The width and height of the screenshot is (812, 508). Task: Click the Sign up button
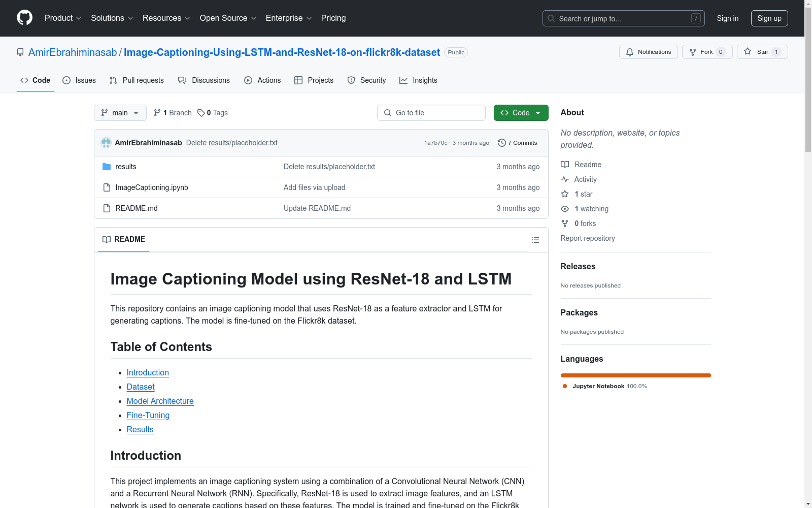tap(769, 18)
